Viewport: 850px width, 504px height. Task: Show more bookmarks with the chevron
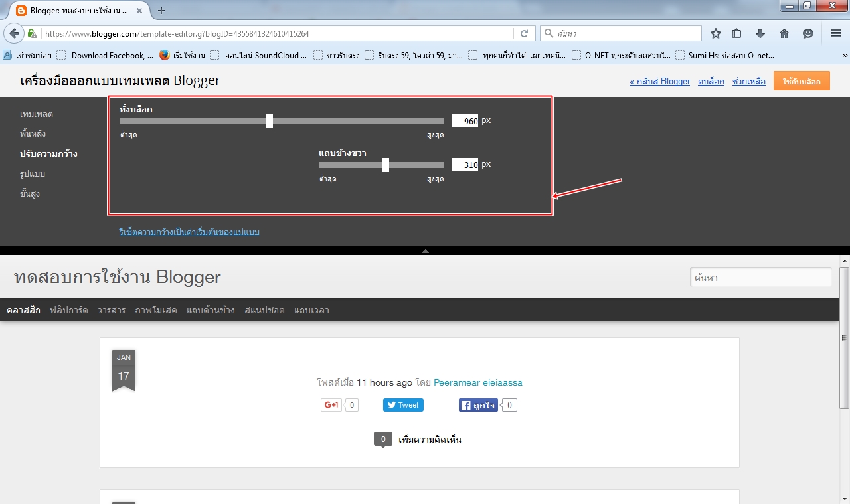pyautogui.click(x=845, y=56)
